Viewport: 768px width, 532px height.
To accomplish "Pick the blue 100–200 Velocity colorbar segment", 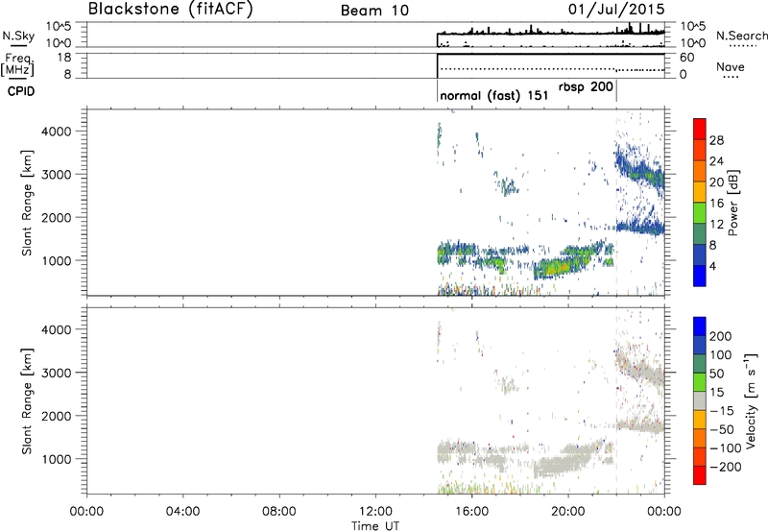I will point(700,345).
